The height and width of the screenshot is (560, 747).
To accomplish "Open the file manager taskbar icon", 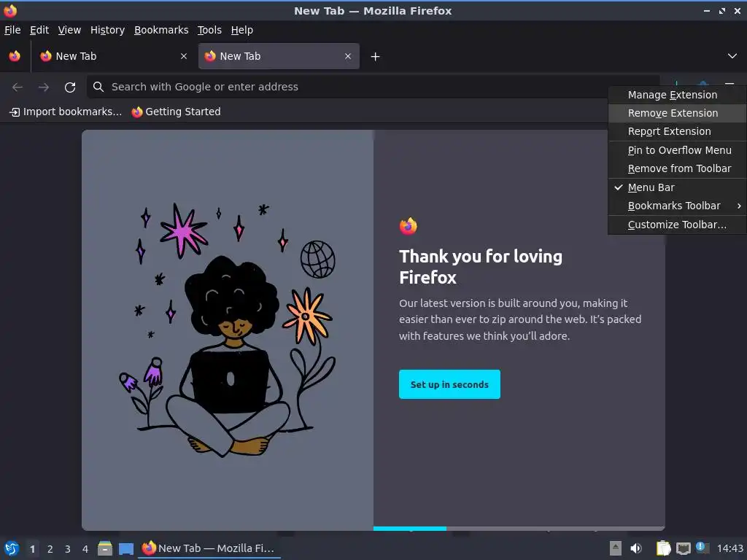I will pyautogui.click(x=105, y=548).
